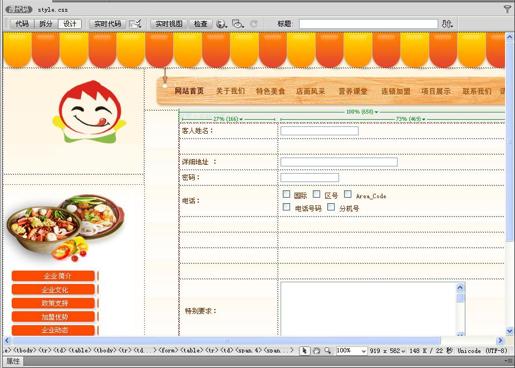Screen dimensions: 515x368
Task: Tick the 国际 checkbox
Action: tap(286, 194)
